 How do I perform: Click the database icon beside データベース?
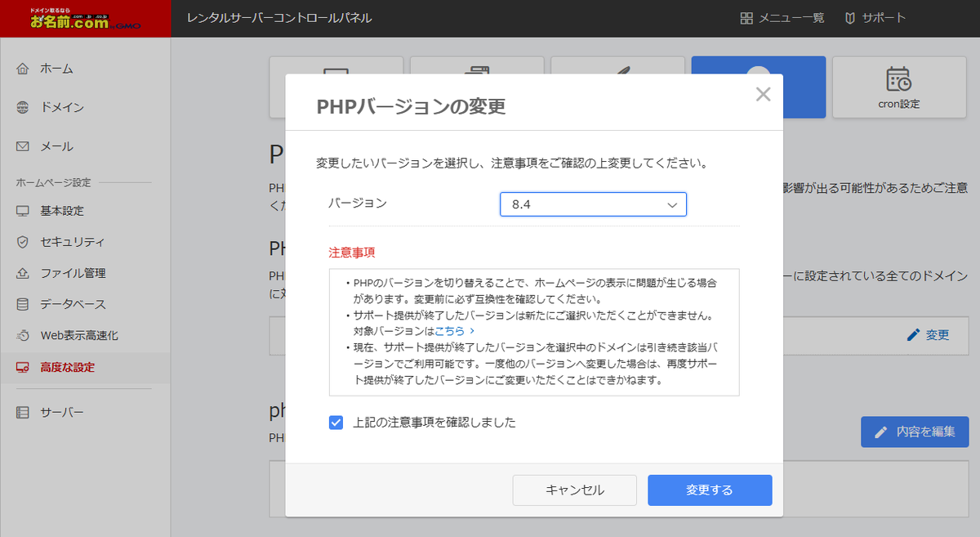pos(23,304)
